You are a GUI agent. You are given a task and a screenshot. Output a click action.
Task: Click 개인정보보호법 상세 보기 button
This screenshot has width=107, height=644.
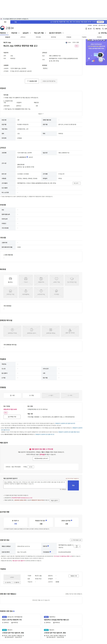41,459
